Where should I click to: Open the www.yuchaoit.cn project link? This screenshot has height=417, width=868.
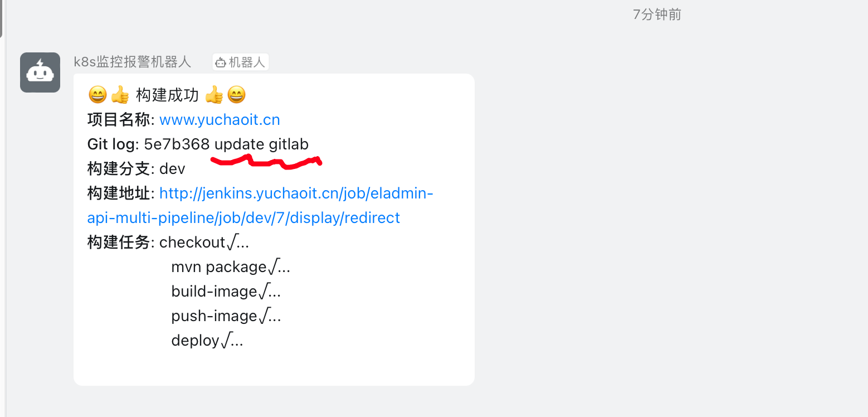coord(220,120)
